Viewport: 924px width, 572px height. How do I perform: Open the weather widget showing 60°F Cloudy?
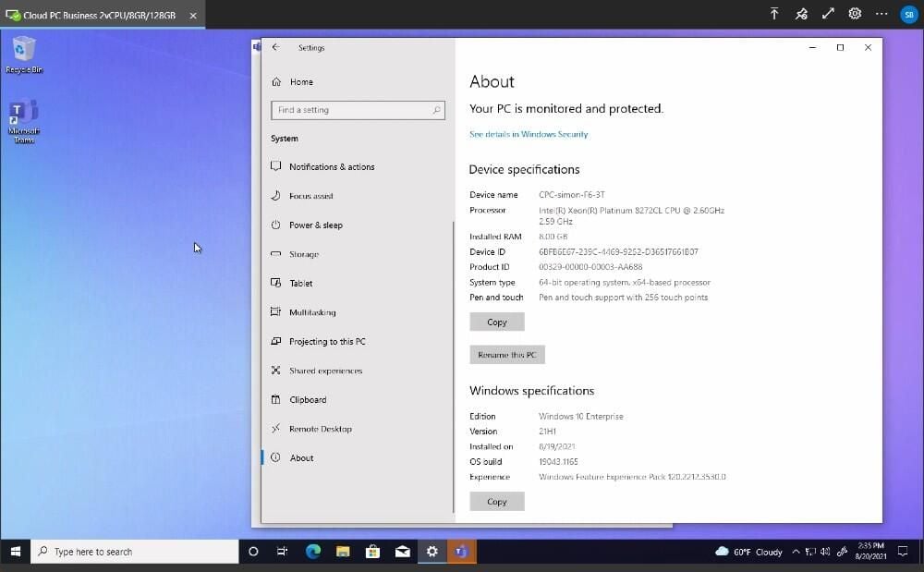coord(748,552)
